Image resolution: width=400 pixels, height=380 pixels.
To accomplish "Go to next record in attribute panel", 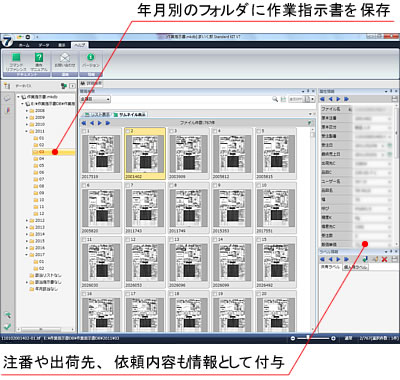I will click(338, 99).
